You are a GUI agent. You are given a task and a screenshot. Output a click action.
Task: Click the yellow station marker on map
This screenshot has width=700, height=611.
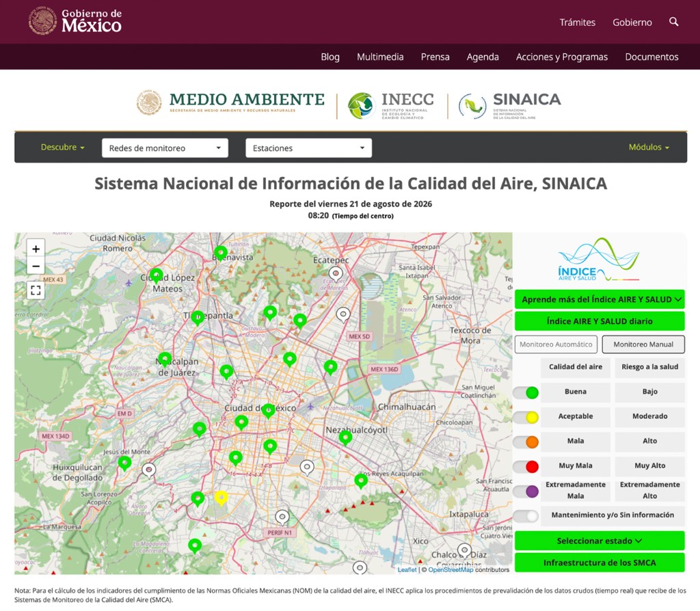[x=221, y=498]
